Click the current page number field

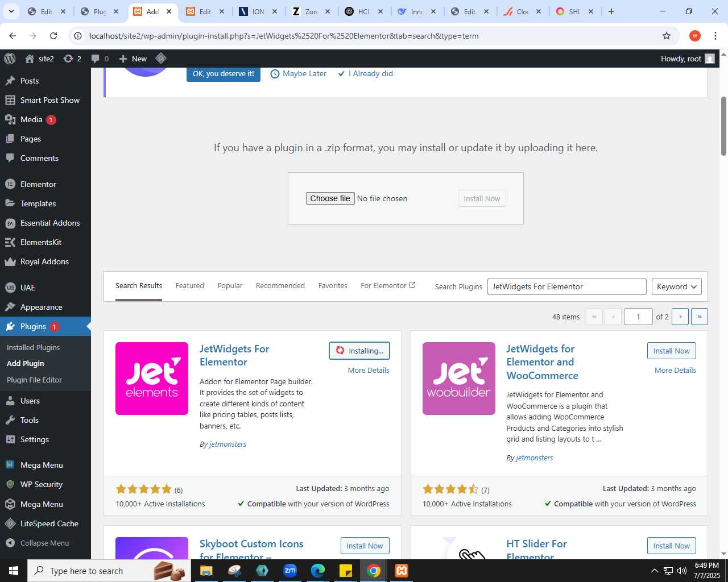pos(638,317)
